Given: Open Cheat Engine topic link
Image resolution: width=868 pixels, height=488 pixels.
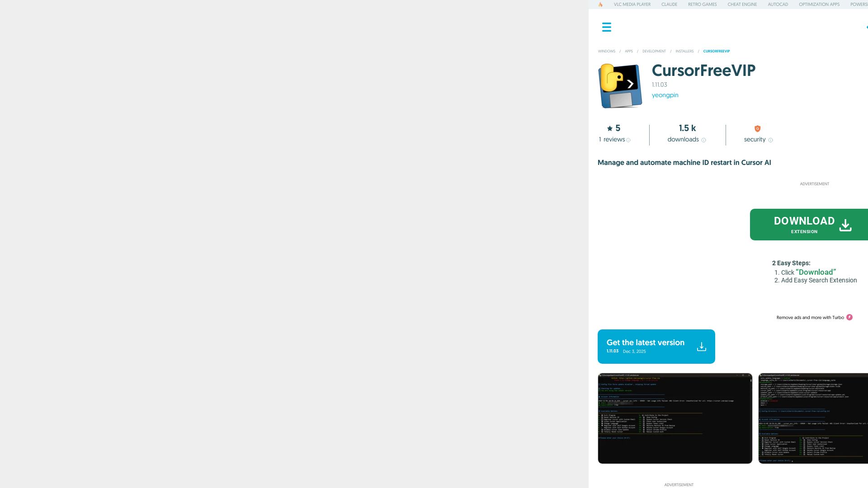Looking at the screenshot, I should click(x=742, y=5).
